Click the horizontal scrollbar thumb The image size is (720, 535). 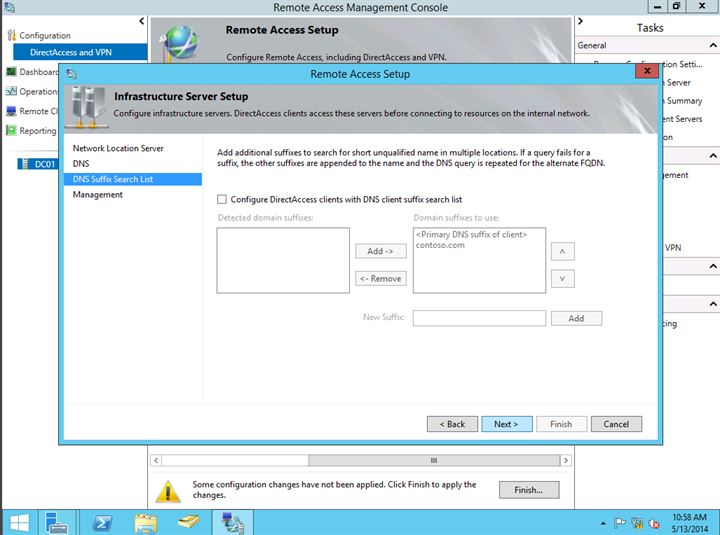pos(434,460)
